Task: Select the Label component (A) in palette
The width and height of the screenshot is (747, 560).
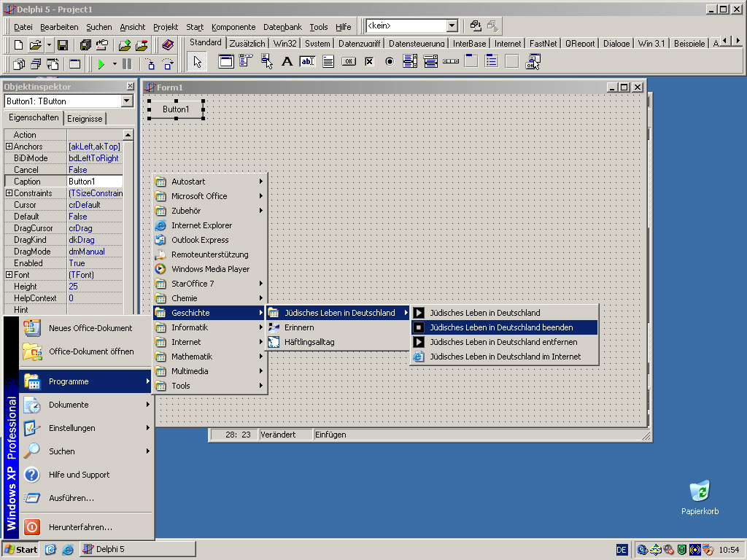Action: 287,62
